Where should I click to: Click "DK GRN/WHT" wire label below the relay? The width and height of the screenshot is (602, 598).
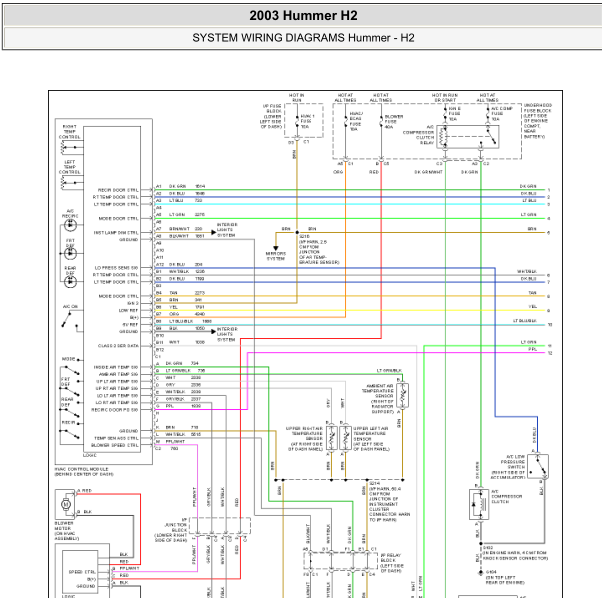coord(428,172)
